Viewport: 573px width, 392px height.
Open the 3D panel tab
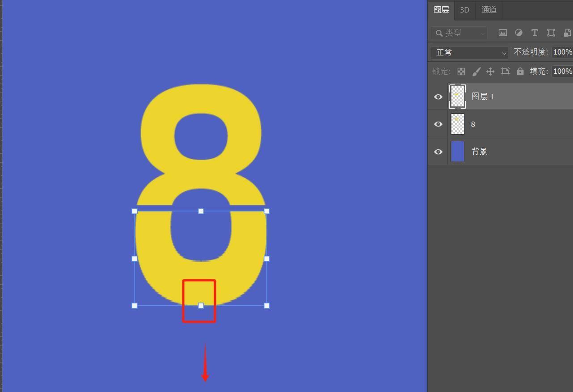coord(464,10)
